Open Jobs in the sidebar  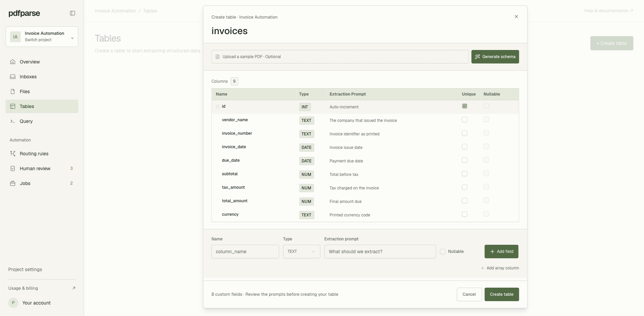pyautogui.click(x=42, y=183)
